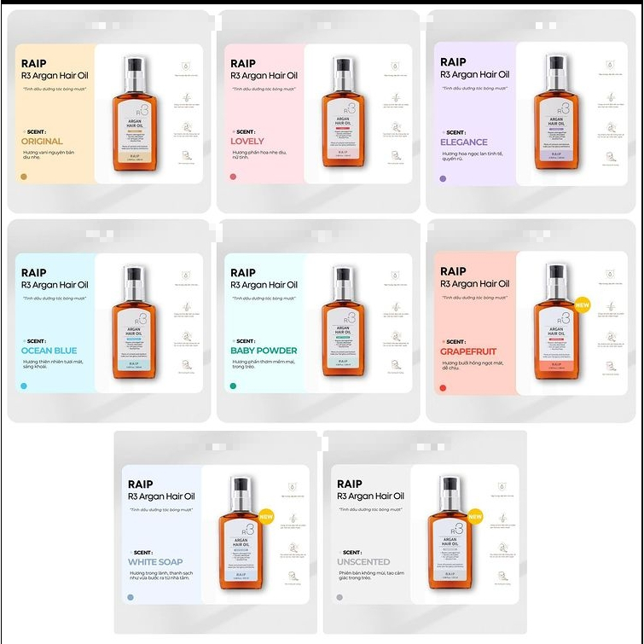This screenshot has height=644, width=644.
Task: Click the OCEAN BLUE scent title
Action: tap(49, 351)
